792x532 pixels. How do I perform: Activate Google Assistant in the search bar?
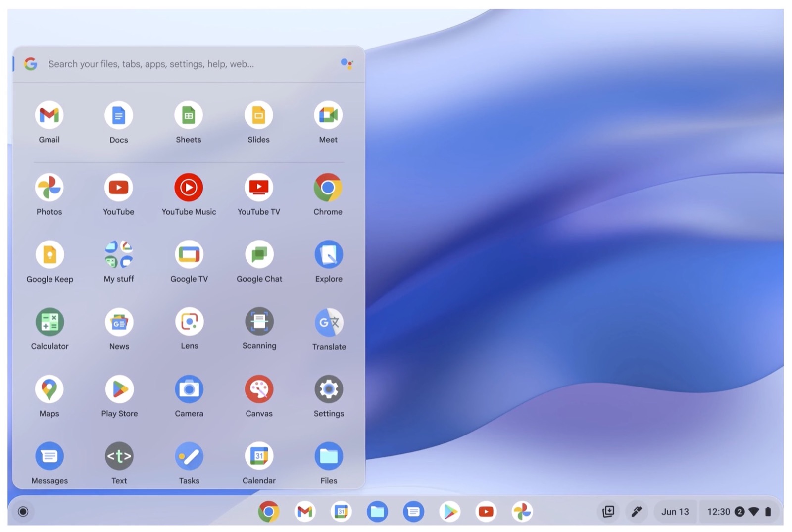pos(347,63)
